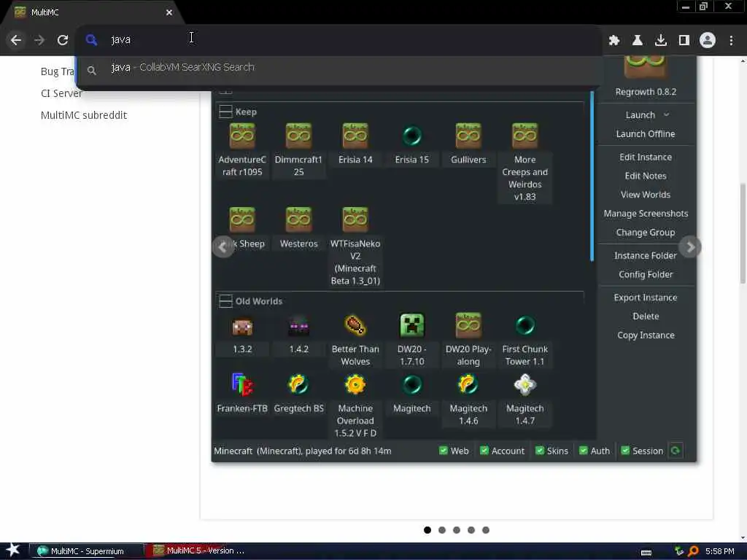This screenshot has height=560, width=747.
Task: Select the Franken-FTB instance icon
Action: tap(242, 385)
